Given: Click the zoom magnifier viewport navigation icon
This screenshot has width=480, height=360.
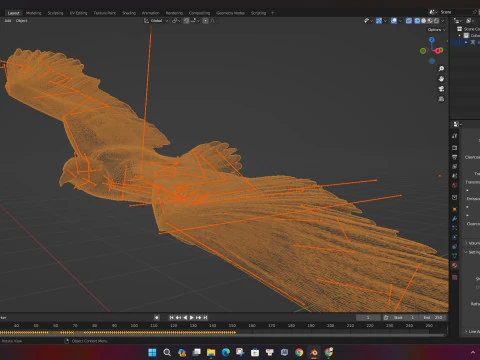Looking at the screenshot, I should 441,69.
